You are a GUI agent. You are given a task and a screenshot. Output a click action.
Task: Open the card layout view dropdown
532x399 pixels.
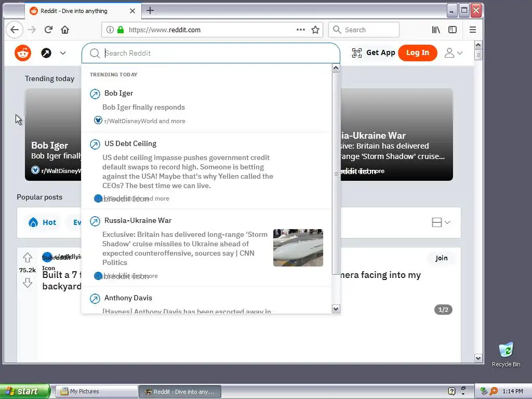pyautogui.click(x=441, y=222)
